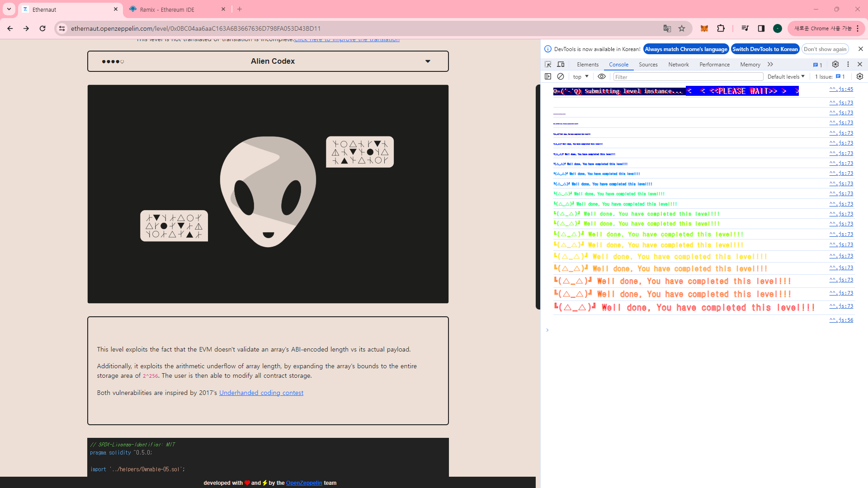Image resolution: width=868 pixels, height=488 pixels.
Task: Open source link ^^.js:45
Action: point(841,89)
